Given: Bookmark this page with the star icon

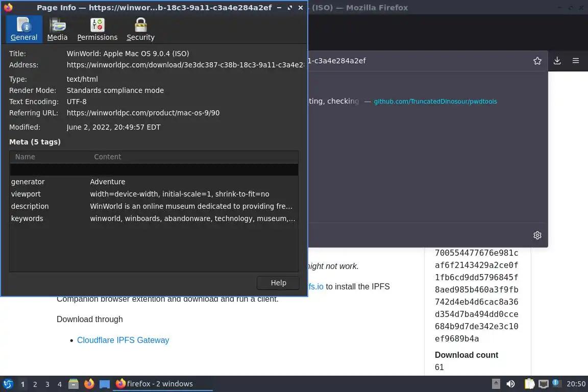Looking at the screenshot, I should click(537, 61).
